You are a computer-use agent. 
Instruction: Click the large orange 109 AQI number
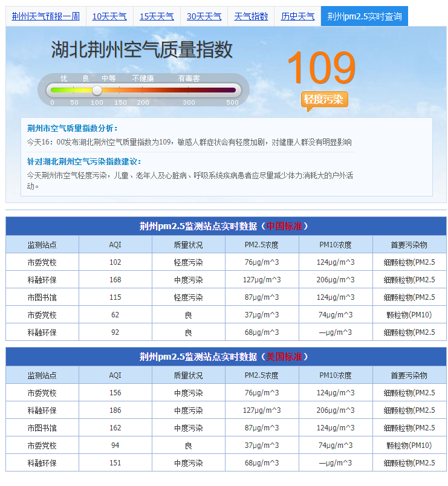click(x=320, y=68)
